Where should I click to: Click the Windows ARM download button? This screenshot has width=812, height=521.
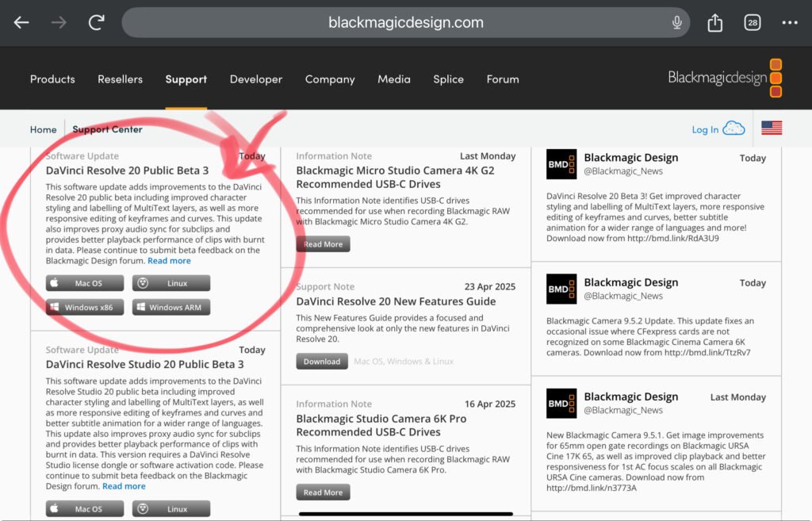pyautogui.click(x=171, y=308)
